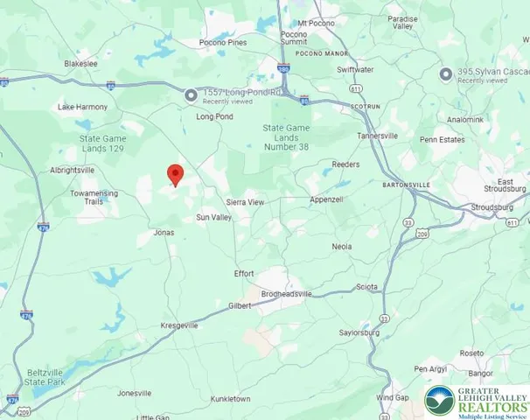Image resolution: width=530 pixels, height=420 pixels.
Task: Click the Greater Lehigh Valley Realtors logo
Action: point(477,402)
